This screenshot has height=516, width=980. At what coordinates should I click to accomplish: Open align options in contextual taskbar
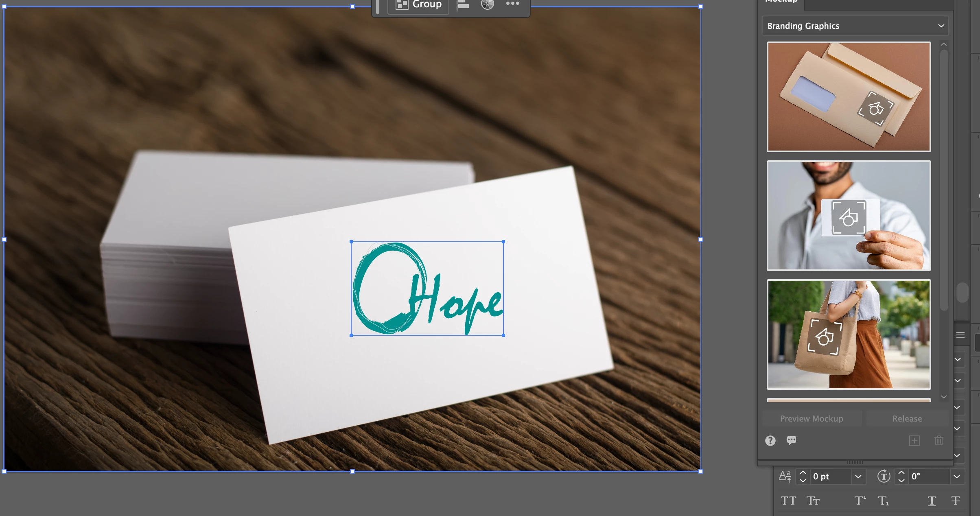point(463,5)
